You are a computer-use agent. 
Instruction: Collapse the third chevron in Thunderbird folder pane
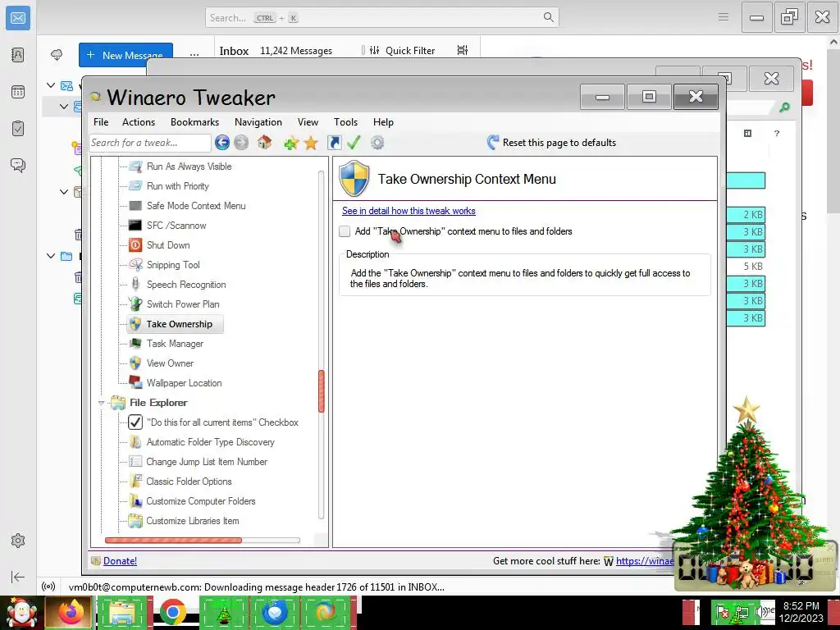pos(64,191)
